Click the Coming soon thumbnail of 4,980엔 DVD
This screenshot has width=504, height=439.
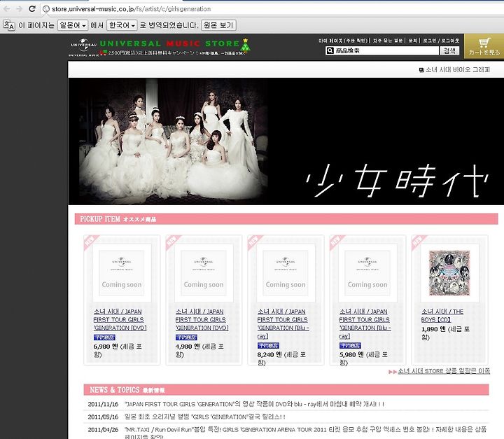point(204,273)
